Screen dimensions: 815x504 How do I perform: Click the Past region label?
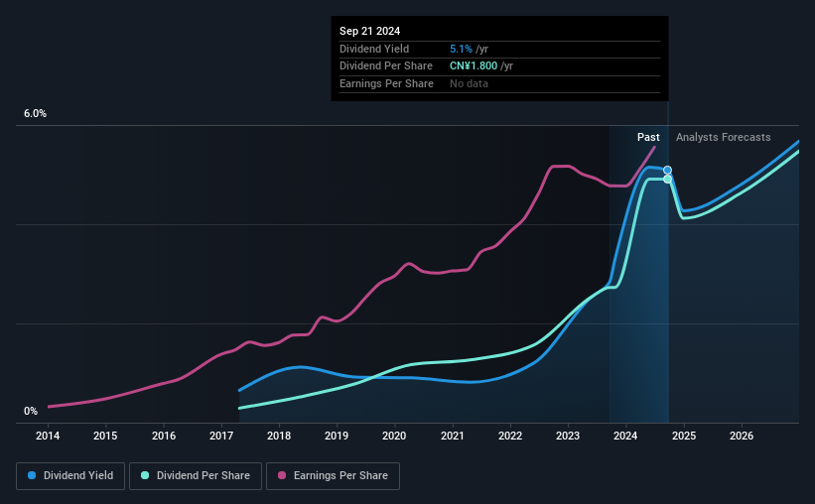[x=648, y=137]
